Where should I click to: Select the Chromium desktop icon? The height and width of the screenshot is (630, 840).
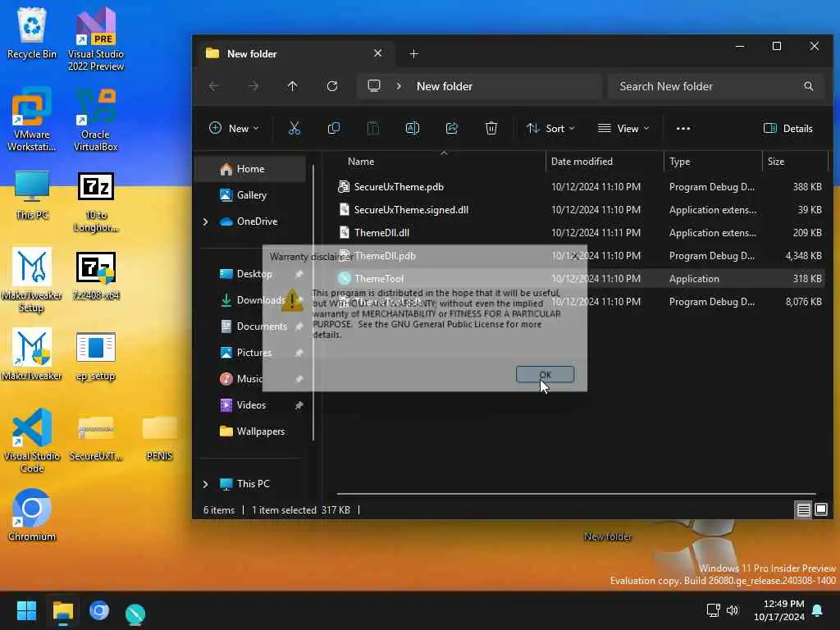32,515
